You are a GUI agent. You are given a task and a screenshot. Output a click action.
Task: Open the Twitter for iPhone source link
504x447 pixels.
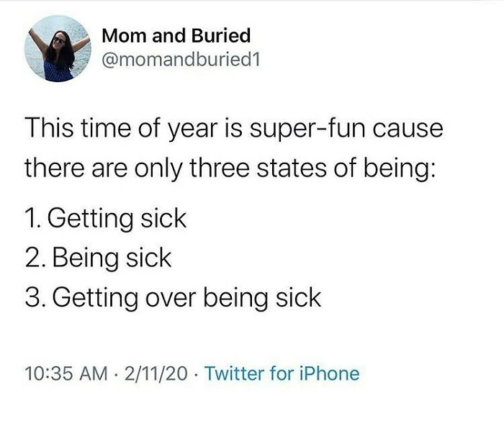[x=282, y=373]
